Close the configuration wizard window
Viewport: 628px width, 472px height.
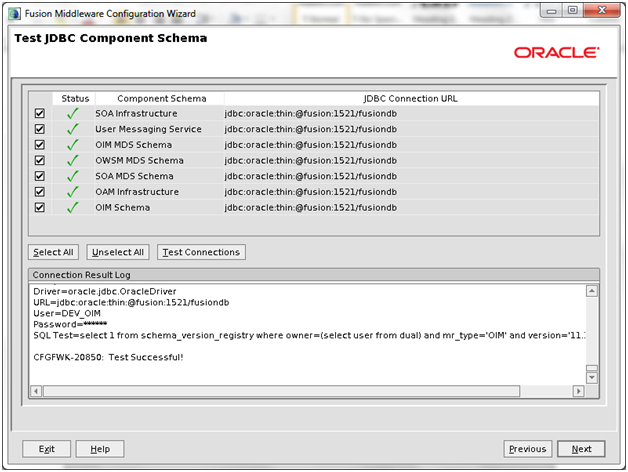point(602,10)
